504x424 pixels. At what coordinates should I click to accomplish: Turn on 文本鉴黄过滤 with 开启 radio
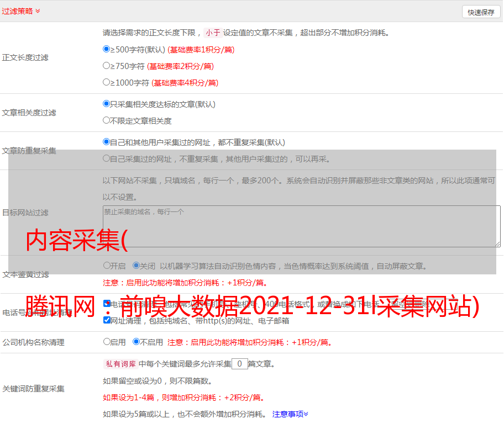point(107,266)
